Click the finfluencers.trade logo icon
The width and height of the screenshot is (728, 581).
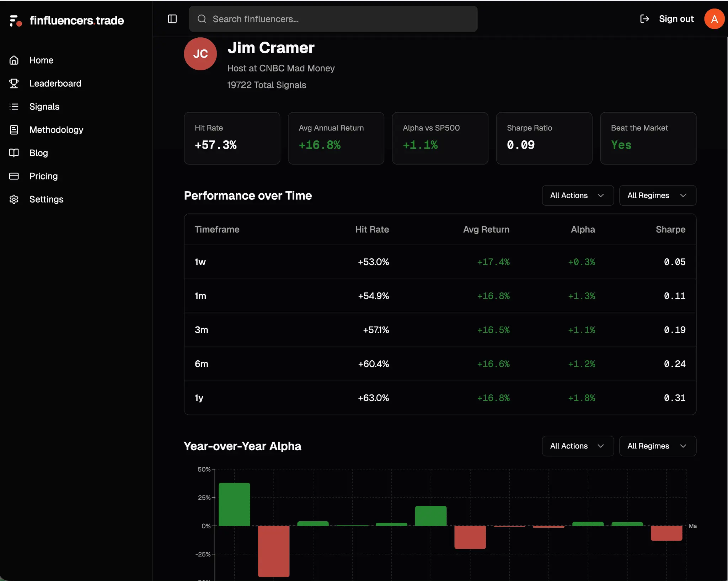click(16, 21)
